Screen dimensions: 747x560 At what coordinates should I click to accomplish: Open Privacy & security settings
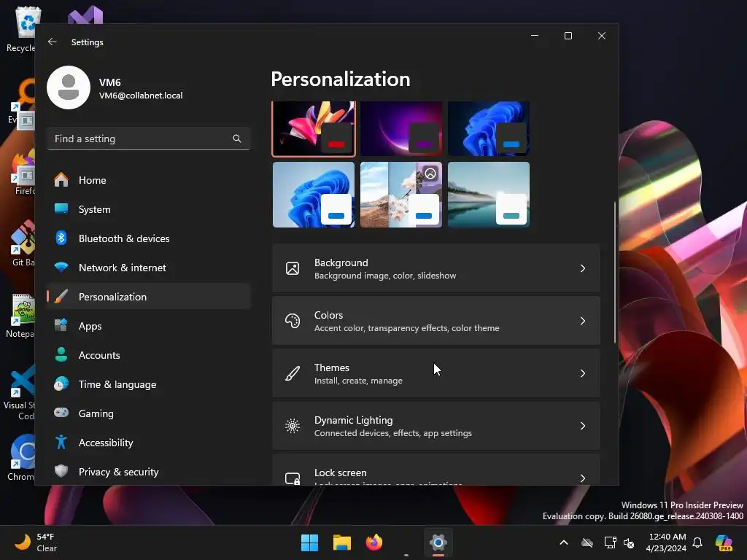click(x=149, y=472)
